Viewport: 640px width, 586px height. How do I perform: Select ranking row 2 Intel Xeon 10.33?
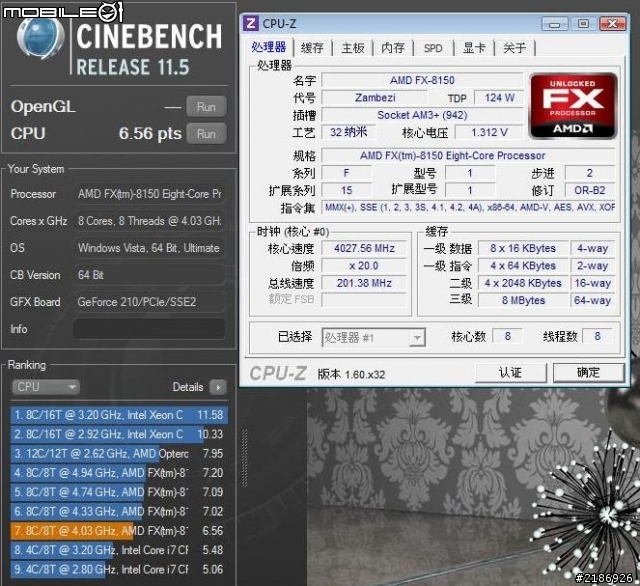click(119, 434)
